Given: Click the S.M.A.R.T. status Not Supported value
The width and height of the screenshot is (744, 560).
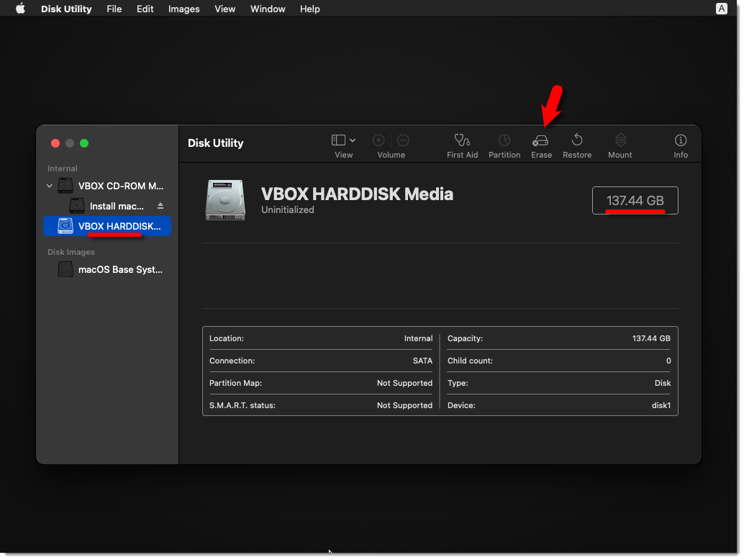Looking at the screenshot, I should pyautogui.click(x=404, y=405).
